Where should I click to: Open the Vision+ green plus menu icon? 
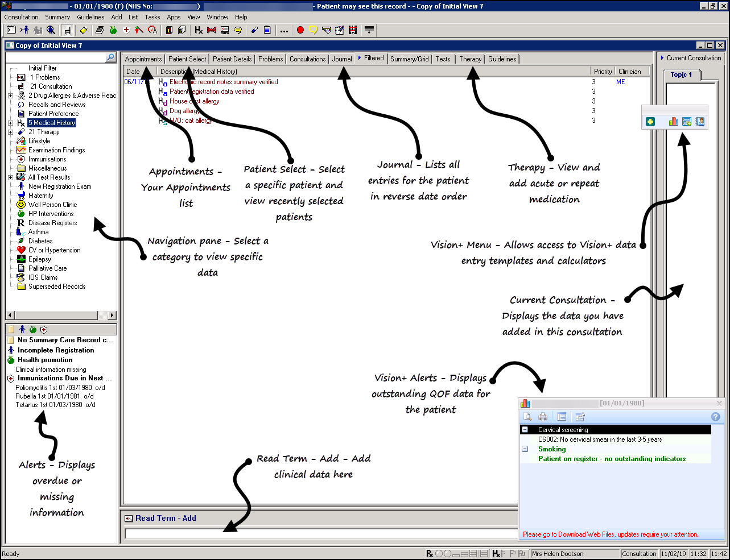[x=650, y=122]
